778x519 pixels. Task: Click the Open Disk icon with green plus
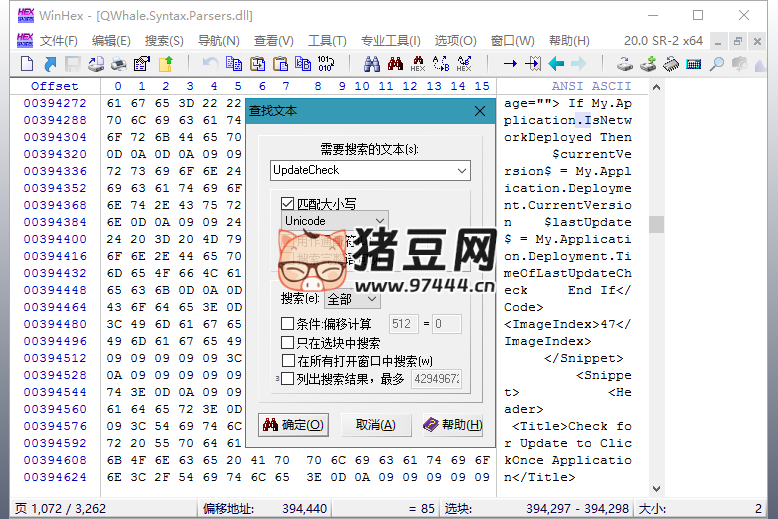[648, 64]
